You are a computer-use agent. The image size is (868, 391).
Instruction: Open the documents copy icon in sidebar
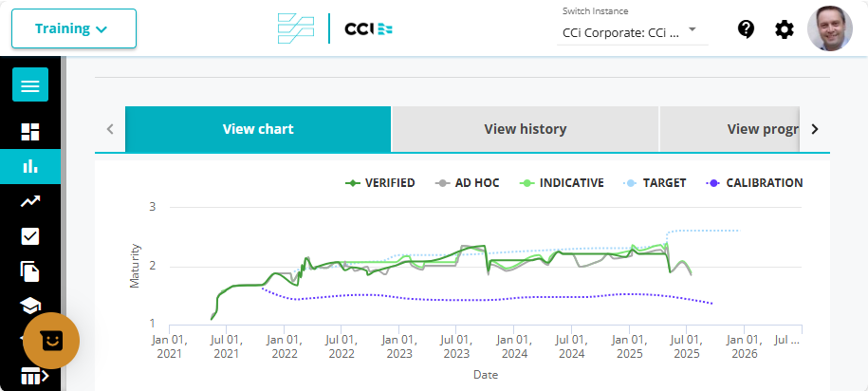coord(30,271)
